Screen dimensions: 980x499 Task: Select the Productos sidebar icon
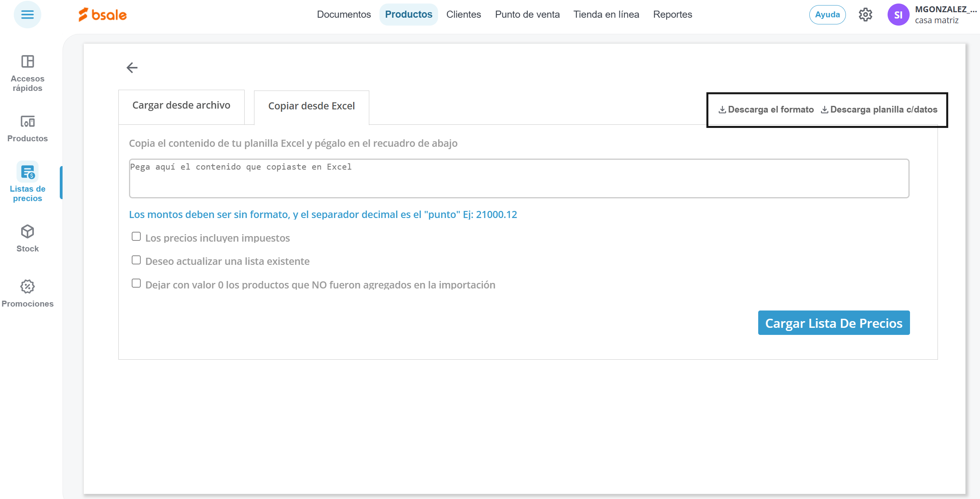click(28, 128)
